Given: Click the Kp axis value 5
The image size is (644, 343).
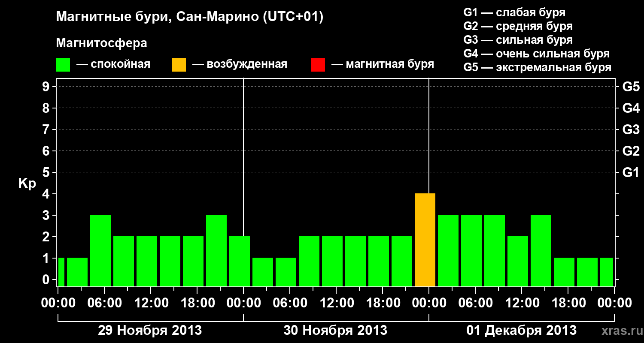Looking at the screenshot, I should click(x=47, y=172).
